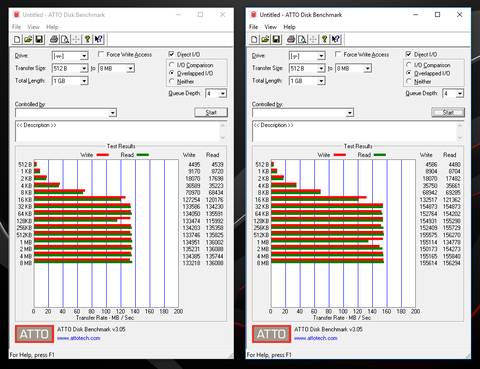Select I/O Comparison radio in right window
Screen dimensions: 480x369
(x=409, y=64)
